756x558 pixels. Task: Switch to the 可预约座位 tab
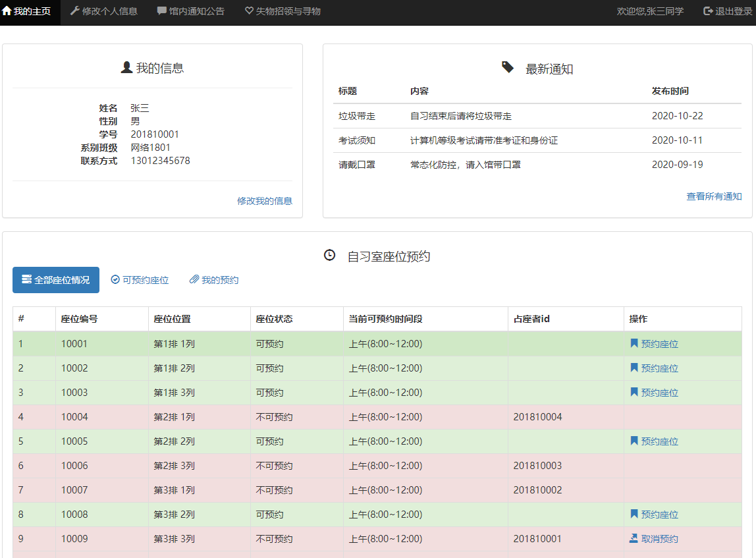[140, 280]
